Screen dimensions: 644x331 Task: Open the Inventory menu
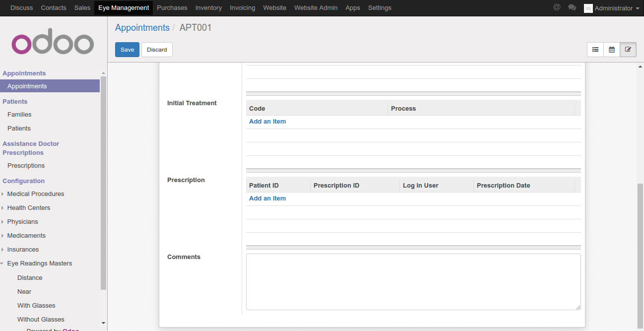click(208, 8)
